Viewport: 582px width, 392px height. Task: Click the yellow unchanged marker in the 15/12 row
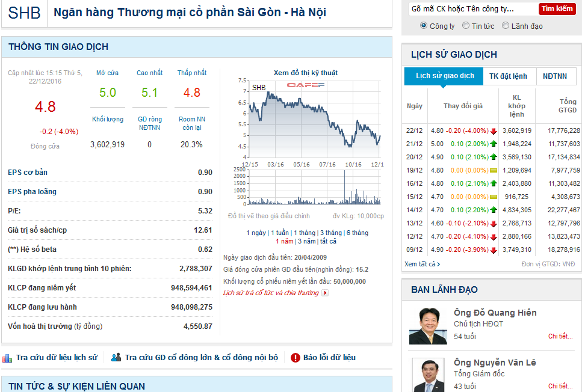pos(494,197)
